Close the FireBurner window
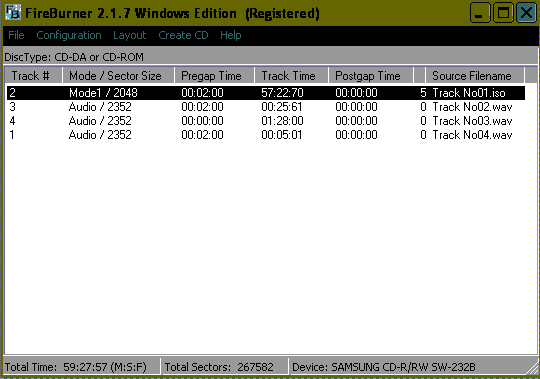This screenshot has height=379, width=540. [526, 13]
